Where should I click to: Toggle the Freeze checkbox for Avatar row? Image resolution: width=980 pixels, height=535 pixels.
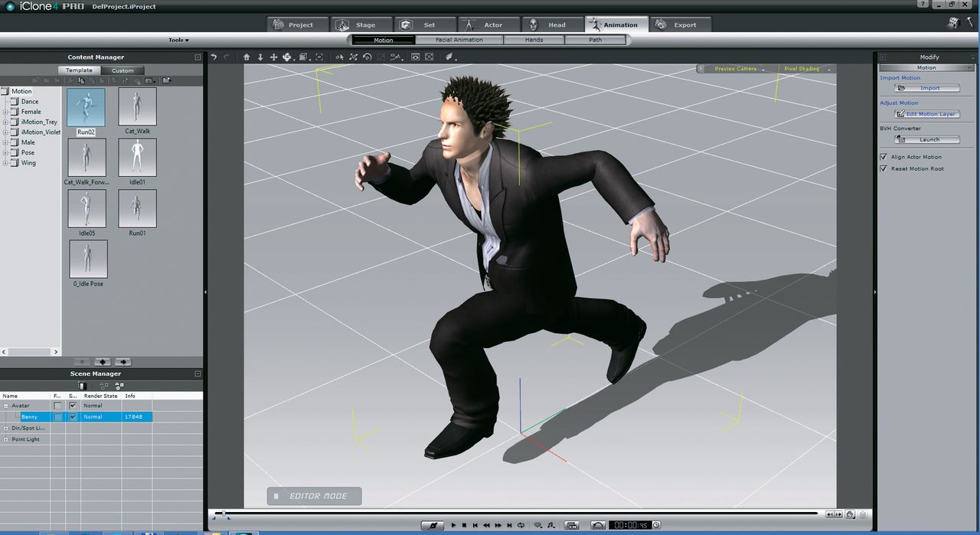pyautogui.click(x=58, y=406)
